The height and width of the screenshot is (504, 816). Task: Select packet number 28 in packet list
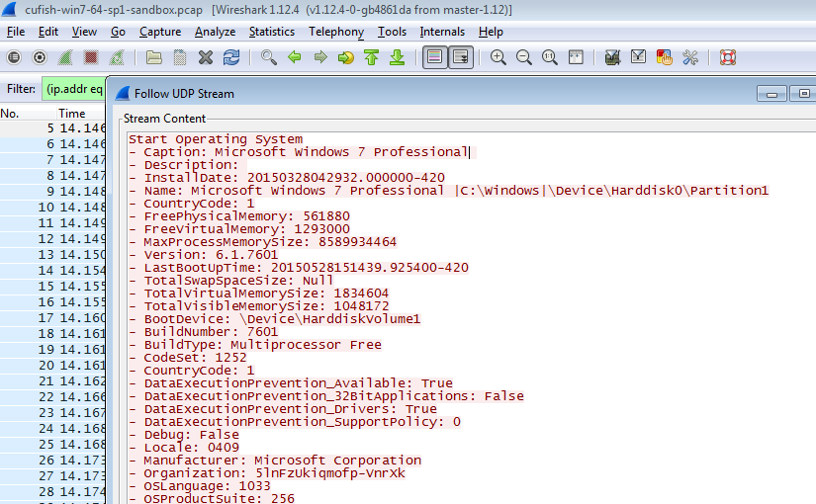(52, 491)
